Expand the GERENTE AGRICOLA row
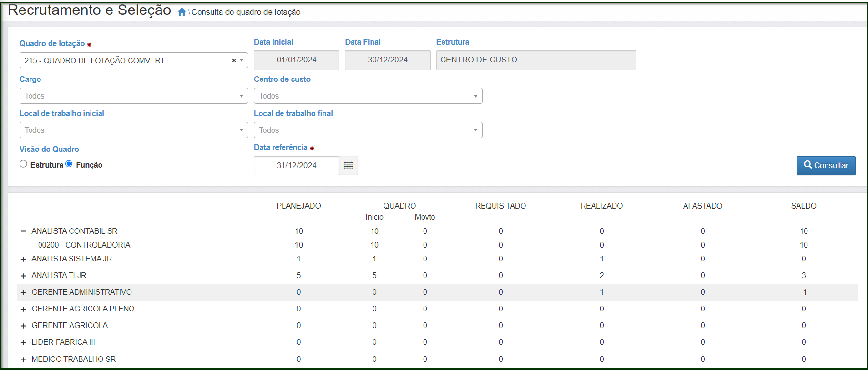 pos(23,326)
